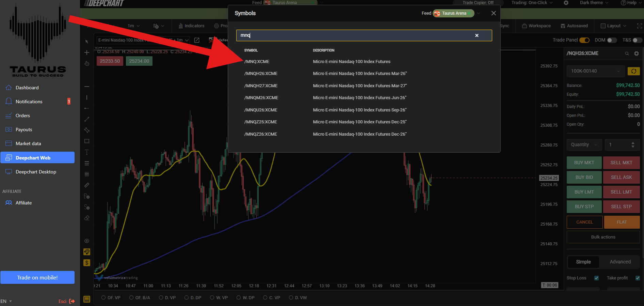The image size is (644, 306).
Task: Open the trade panel settings gear
Action: pos(637,53)
